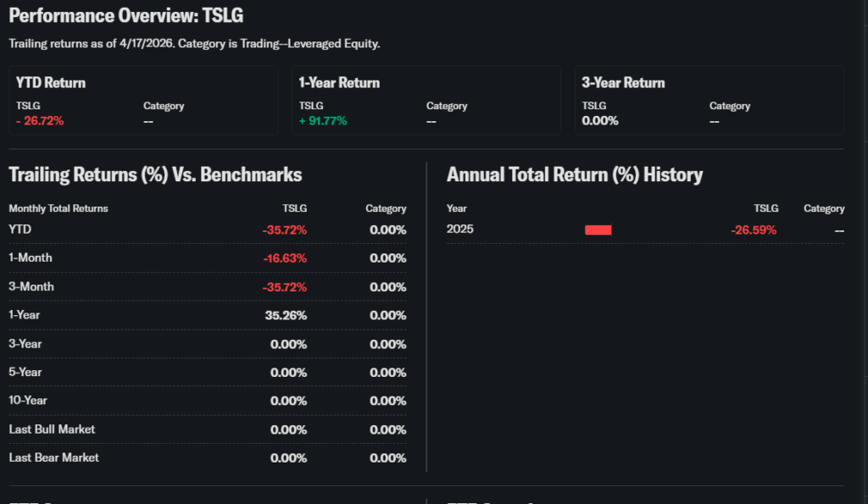This screenshot has width=868, height=504.
Task: Click the 3-Month row label
Action: point(31,286)
